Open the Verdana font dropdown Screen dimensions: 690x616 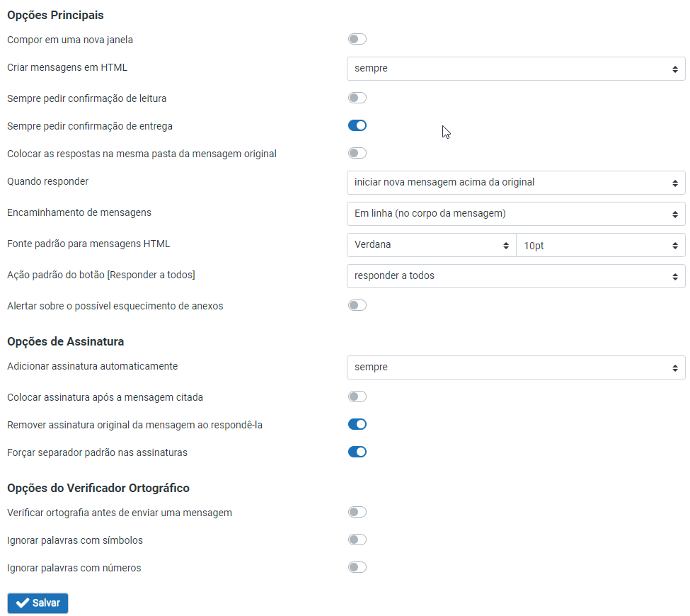pos(431,245)
